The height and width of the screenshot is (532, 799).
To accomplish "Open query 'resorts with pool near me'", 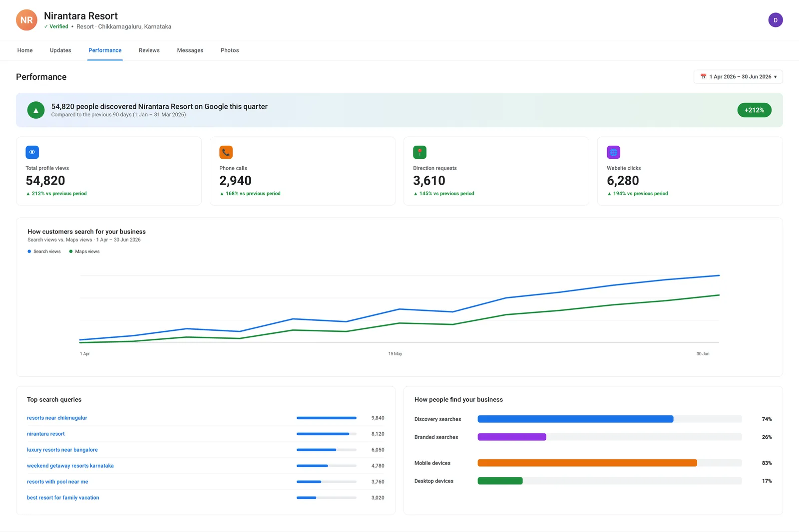I will (57, 482).
